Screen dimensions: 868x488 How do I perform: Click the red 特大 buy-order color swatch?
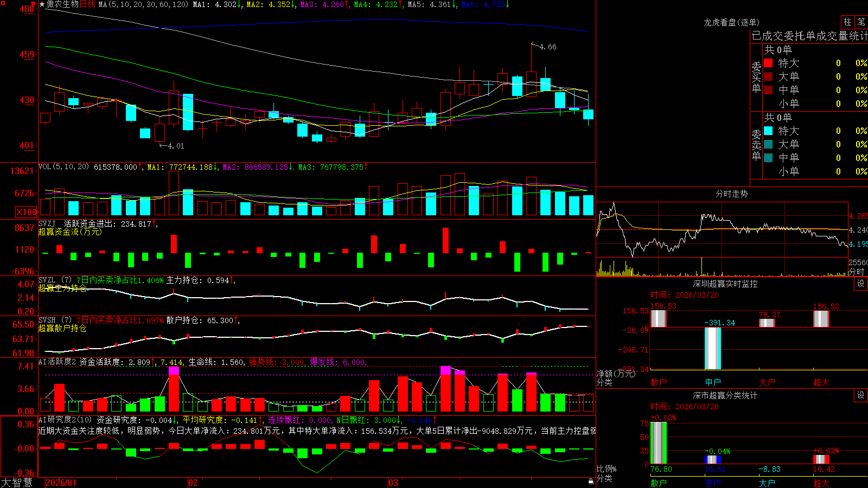(x=768, y=63)
